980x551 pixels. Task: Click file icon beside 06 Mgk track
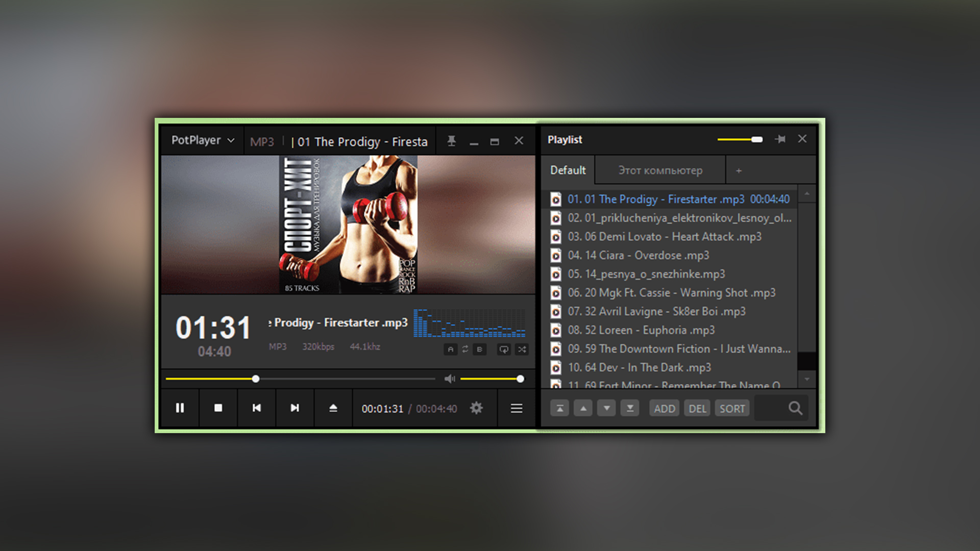(556, 293)
